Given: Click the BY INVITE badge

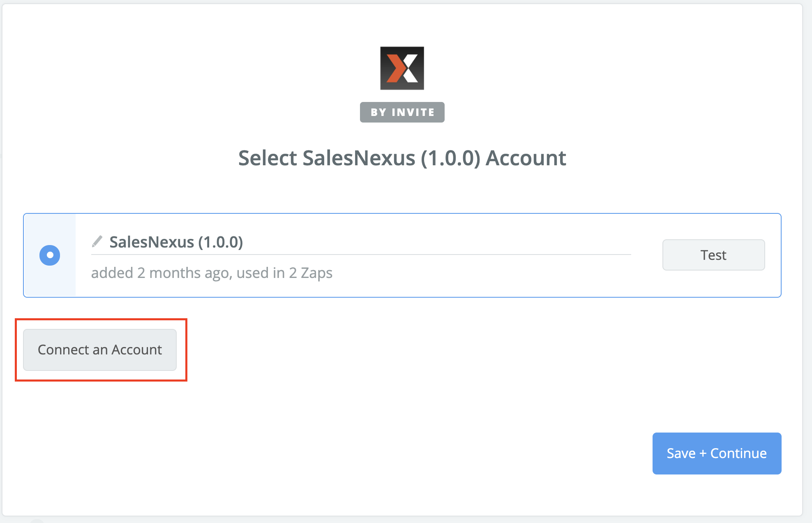Looking at the screenshot, I should tap(402, 112).
